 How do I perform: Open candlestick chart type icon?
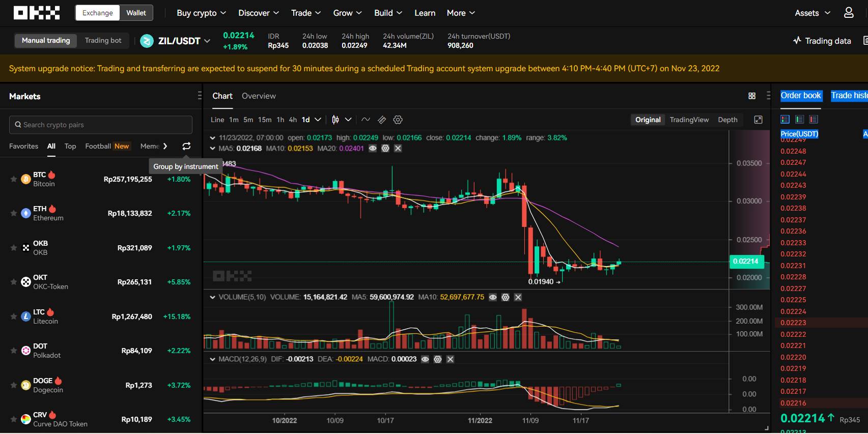[335, 120]
